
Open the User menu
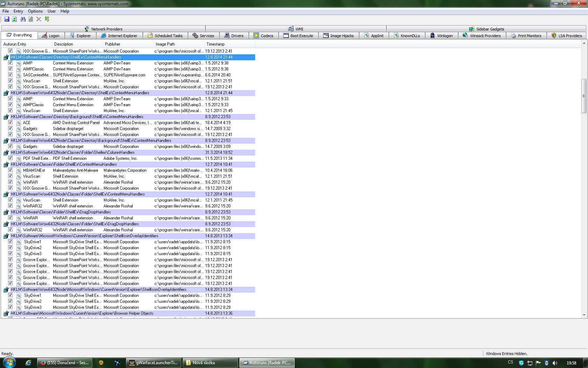coord(52,11)
